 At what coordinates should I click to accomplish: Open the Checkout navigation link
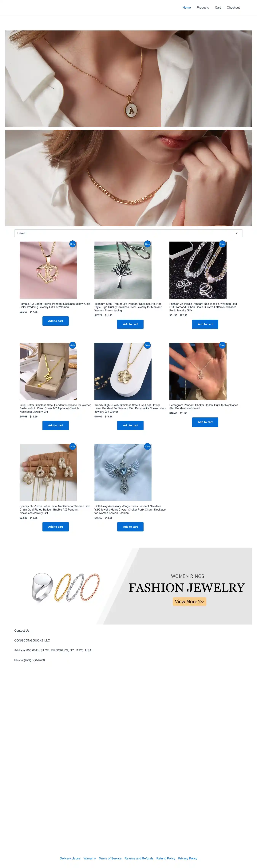(233, 7)
